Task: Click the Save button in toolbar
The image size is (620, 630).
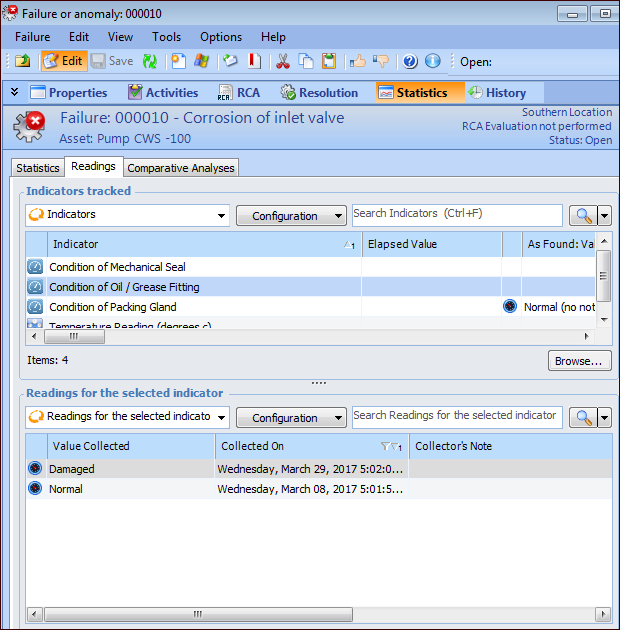Action: point(112,61)
